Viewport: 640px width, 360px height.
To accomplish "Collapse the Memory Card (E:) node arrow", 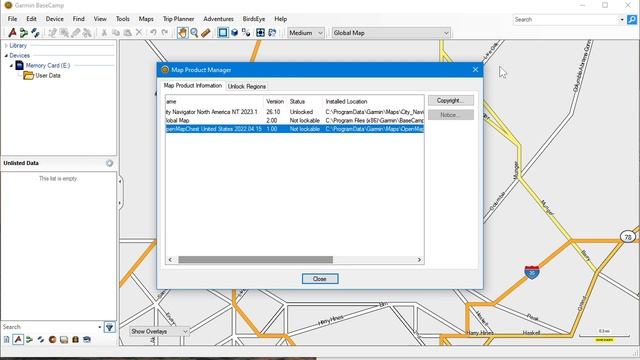I will point(11,65).
